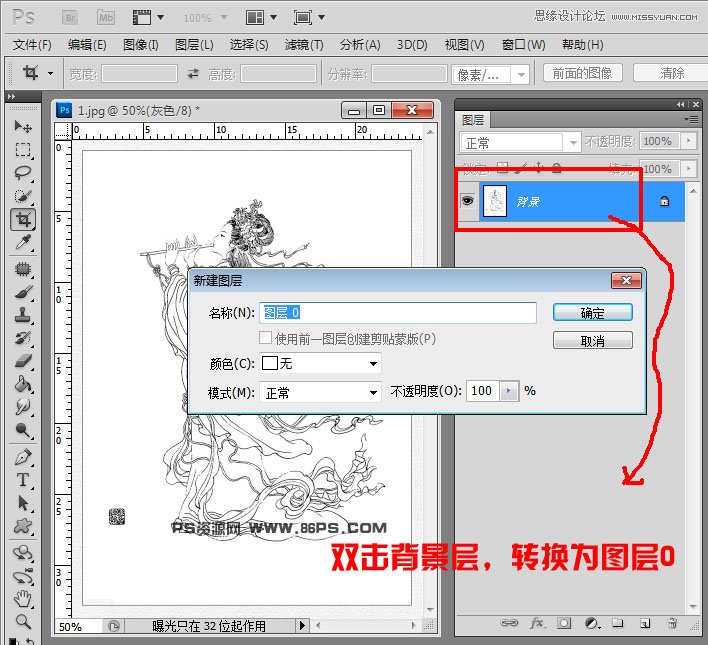Image resolution: width=708 pixels, height=645 pixels.
Task: Click the dialog opacity value field
Action: point(483,391)
